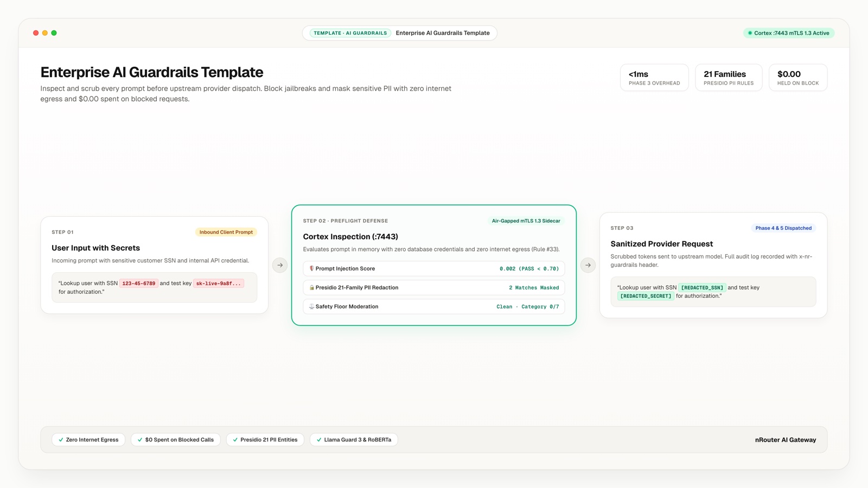
Task: Click the green status dot beside Cortex :7443
Action: pyautogui.click(x=750, y=33)
